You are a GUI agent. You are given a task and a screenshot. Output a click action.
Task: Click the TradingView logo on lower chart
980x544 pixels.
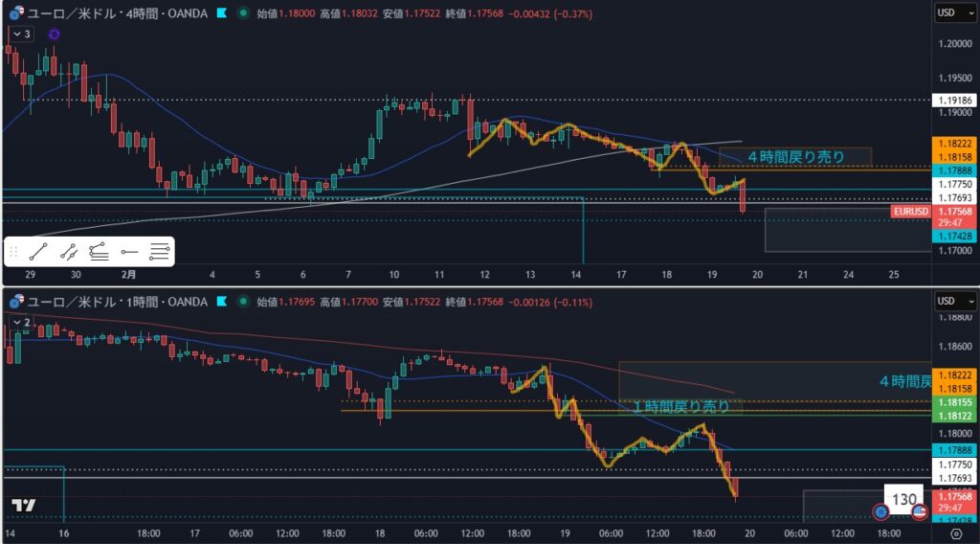tap(24, 506)
